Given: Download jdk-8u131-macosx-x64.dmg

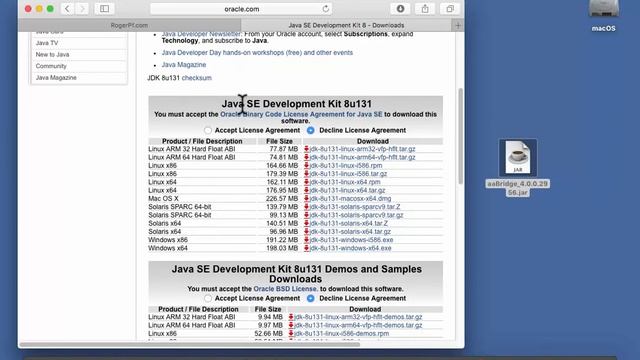Looking at the screenshot, I should (x=350, y=199).
